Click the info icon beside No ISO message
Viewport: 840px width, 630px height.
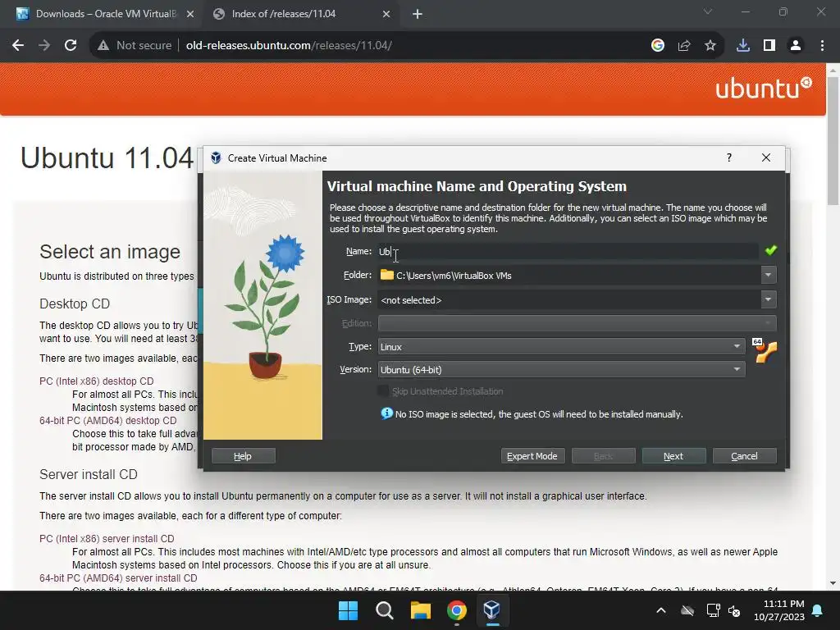pyautogui.click(x=387, y=413)
